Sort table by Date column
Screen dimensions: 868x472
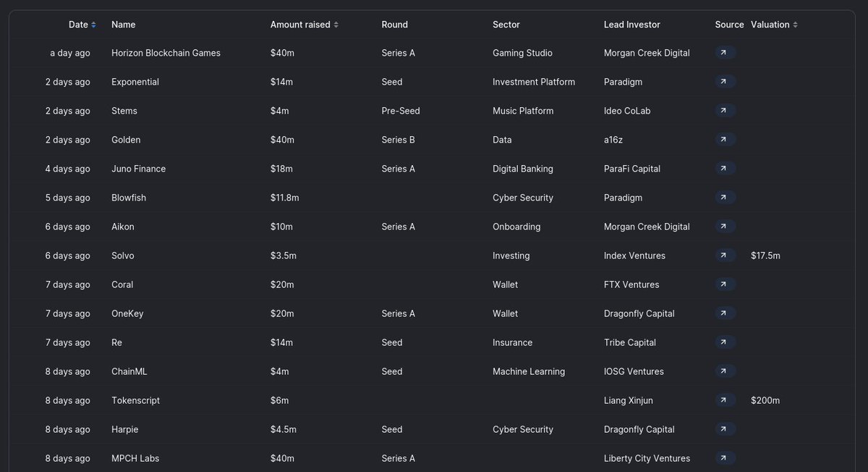(82, 25)
